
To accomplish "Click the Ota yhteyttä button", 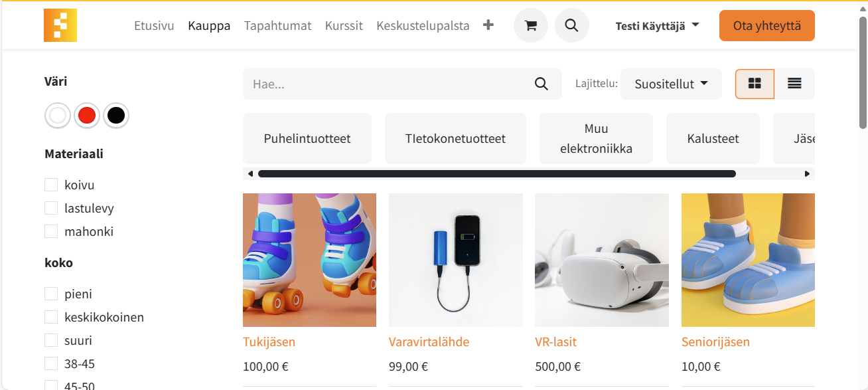I will tap(767, 26).
